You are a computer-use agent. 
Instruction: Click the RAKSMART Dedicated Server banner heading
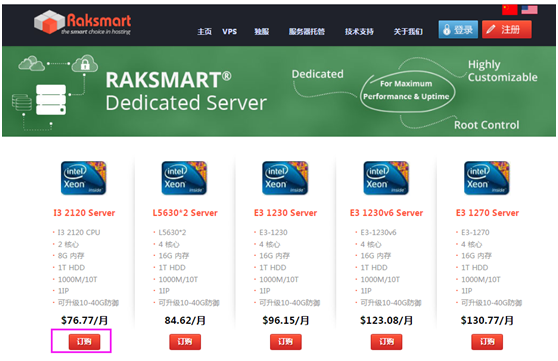coord(186,91)
